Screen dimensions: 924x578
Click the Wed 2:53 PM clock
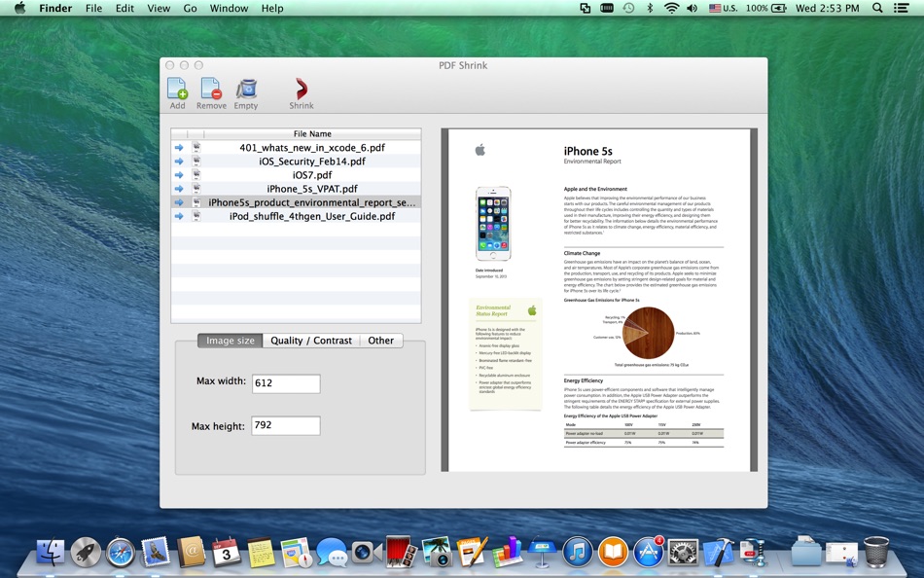click(x=828, y=8)
